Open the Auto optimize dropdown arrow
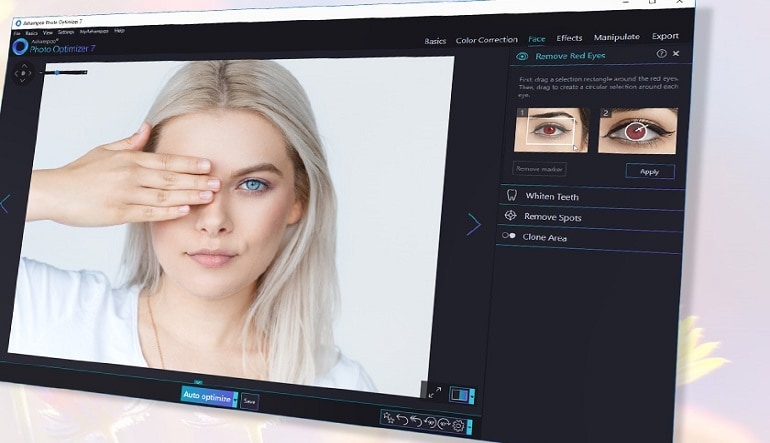Image resolution: width=770 pixels, height=443 pixels. point(235,398)
